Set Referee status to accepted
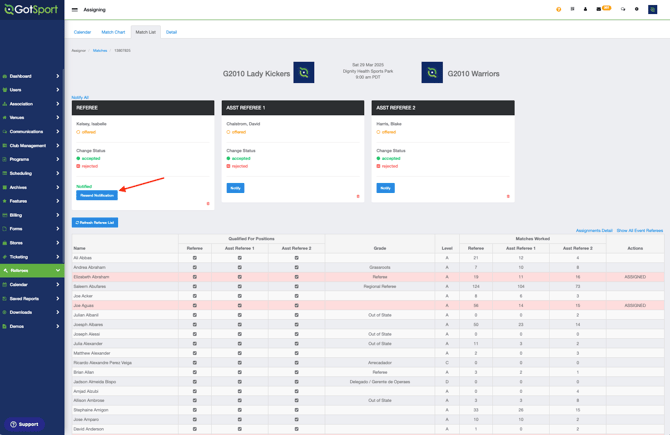Image resolution: width=670 pixels, height=435 pixels. pos(88,158)
